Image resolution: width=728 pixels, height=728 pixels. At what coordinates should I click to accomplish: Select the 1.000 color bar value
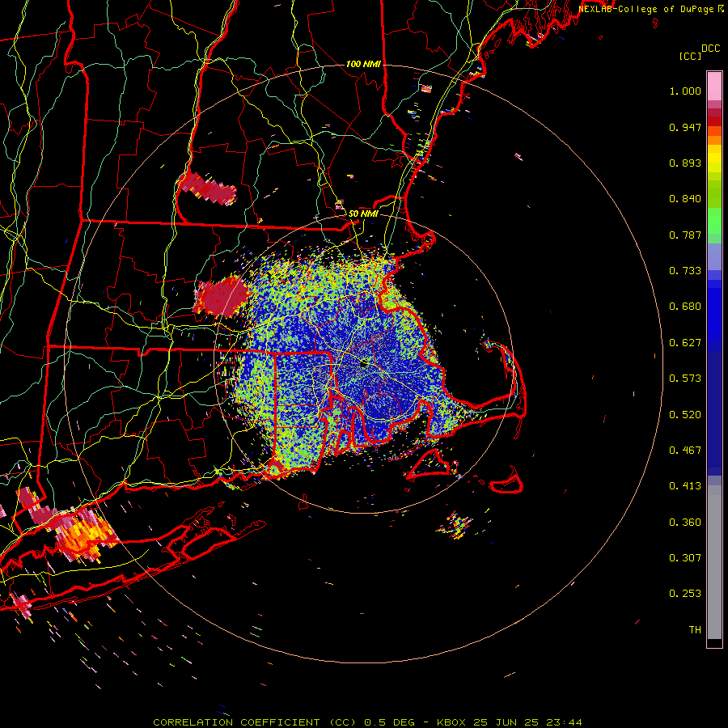(x=685, y=91)
